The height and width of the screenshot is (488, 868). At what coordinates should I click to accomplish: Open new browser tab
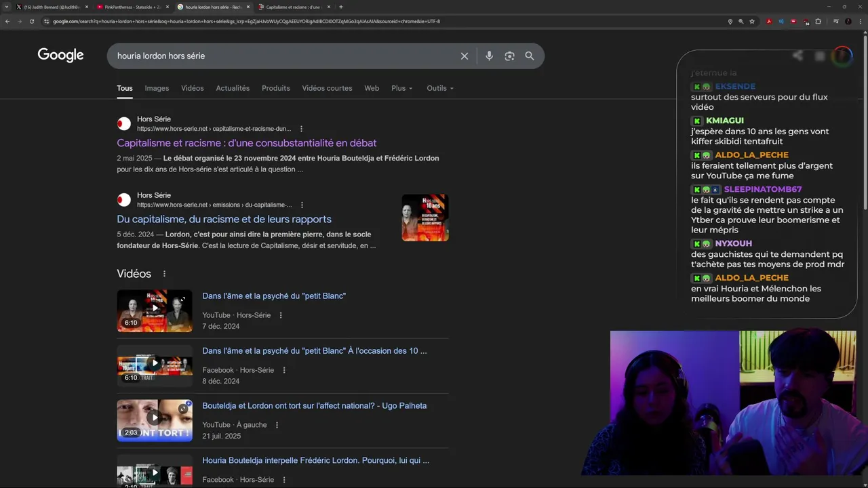(341, 7)
